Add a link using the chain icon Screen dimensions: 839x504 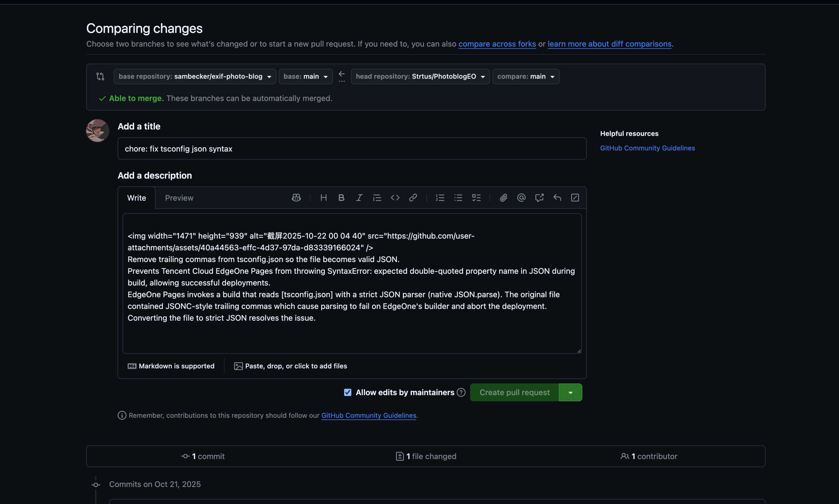tap(413, 198)
